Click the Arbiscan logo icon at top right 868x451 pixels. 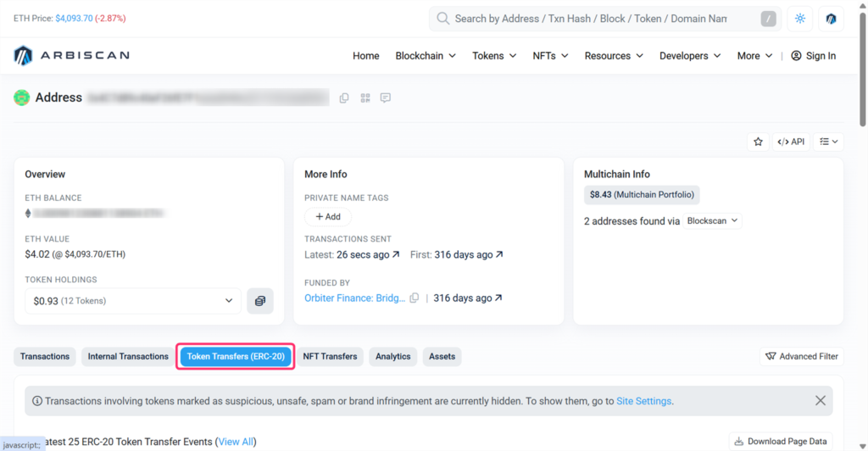[831, 19]
